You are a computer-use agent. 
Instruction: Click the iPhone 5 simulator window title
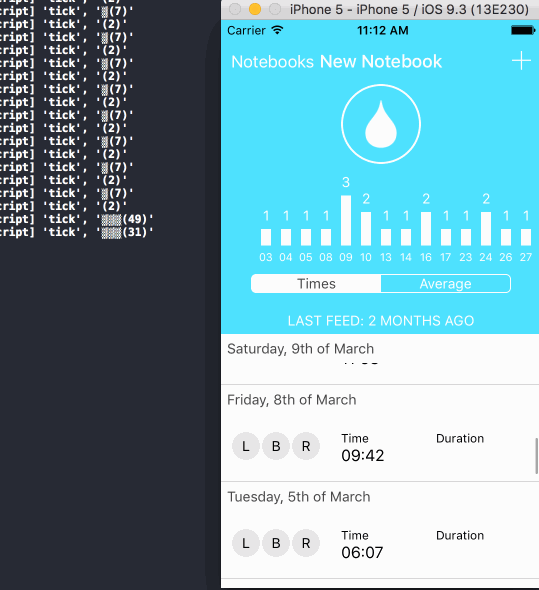click(409, 9)
